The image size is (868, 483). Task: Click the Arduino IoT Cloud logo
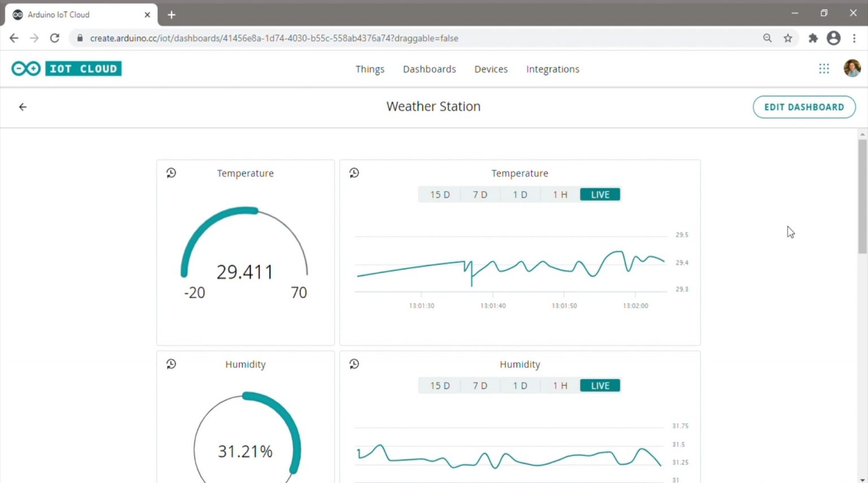pos(66,68)
